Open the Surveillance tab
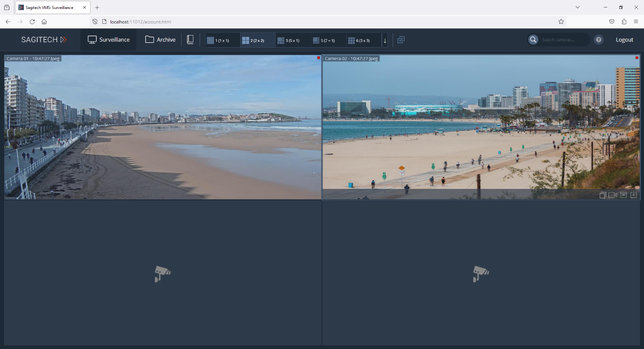This screenshot has width=644, height=349. click(x=109, y=40)
